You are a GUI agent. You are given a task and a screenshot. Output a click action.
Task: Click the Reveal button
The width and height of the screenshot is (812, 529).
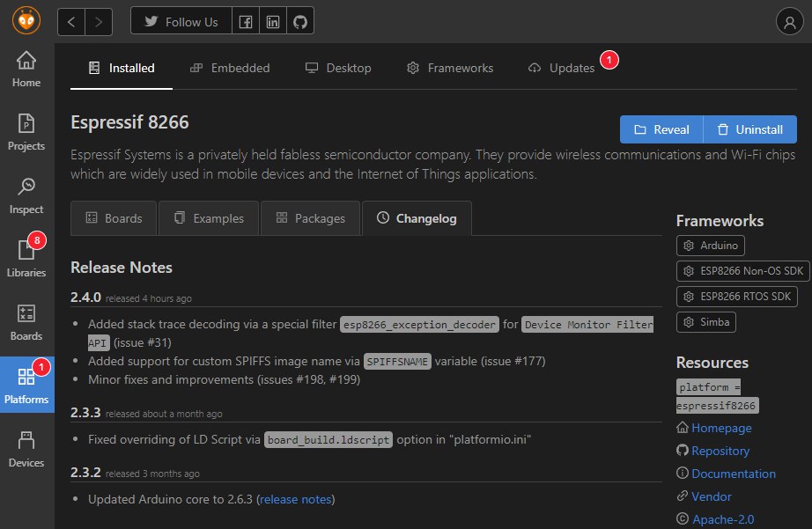[661, 129]
